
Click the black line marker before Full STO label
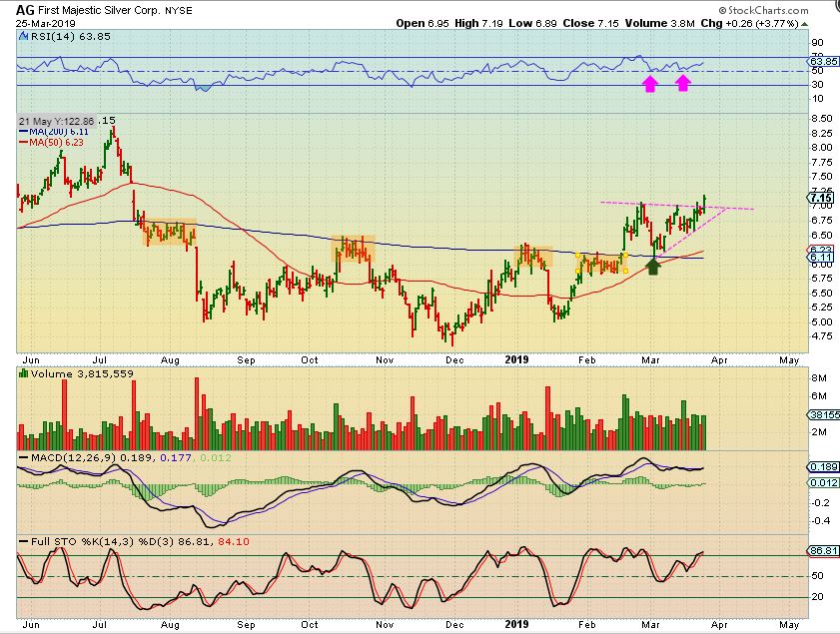[24, 541]
